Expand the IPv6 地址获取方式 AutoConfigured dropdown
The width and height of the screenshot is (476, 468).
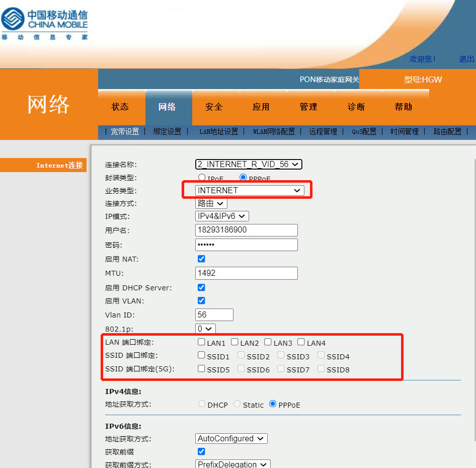tap(231, 438)
